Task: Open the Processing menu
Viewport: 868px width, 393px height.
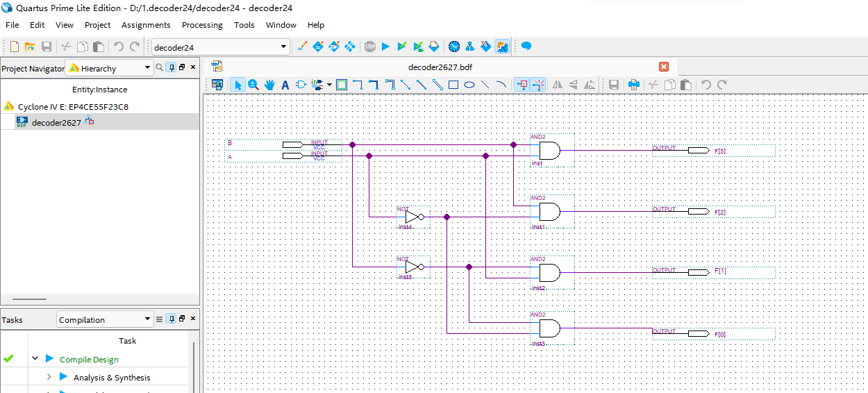Action: pyautogui.click(x=202, y=25)
